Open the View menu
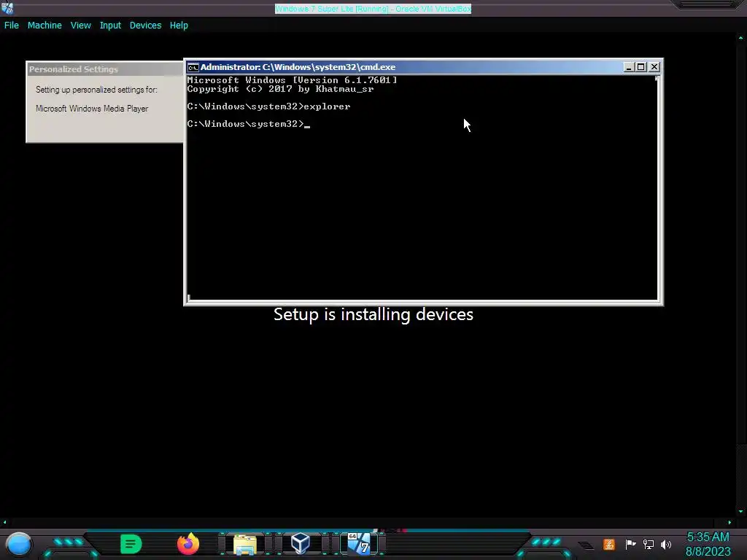747x560 pixels. 80,26
